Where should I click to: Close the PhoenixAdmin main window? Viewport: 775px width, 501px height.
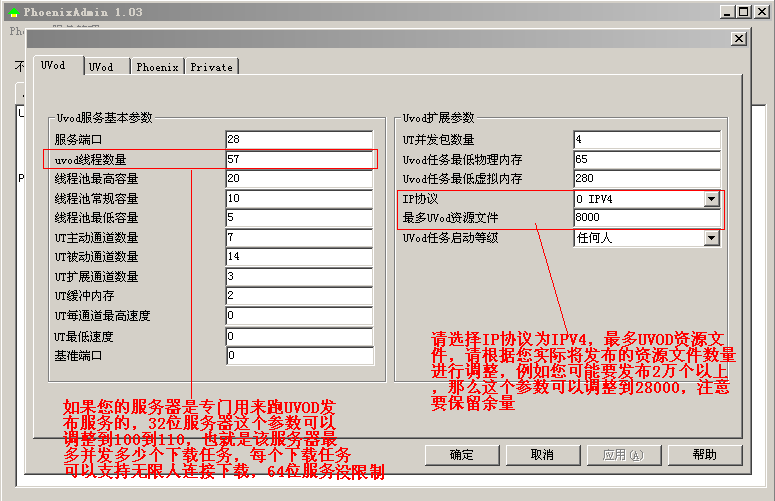(x=762, y=12)
